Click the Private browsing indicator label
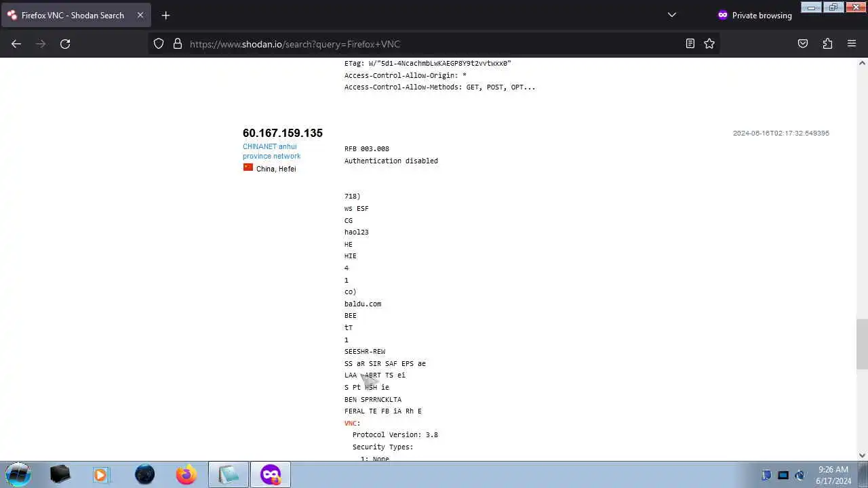The height and width of the screenshot is (488, 868). click(x=754, y=15)
